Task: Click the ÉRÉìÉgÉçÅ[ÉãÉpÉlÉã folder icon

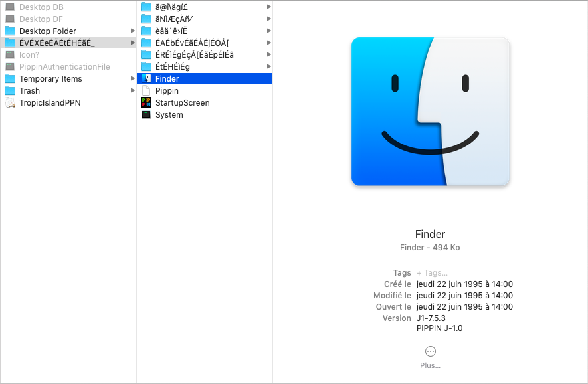Action: pos(146,54)
